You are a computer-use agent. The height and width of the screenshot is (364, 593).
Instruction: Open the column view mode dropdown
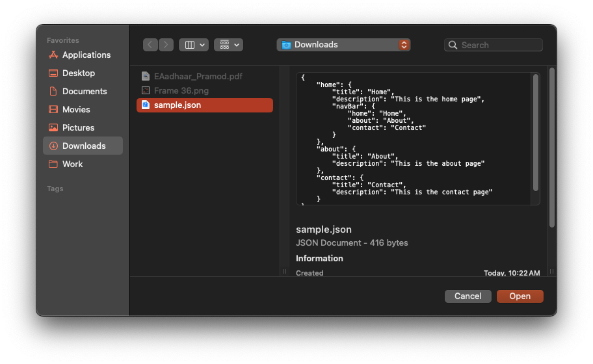[x=194, y=45]
